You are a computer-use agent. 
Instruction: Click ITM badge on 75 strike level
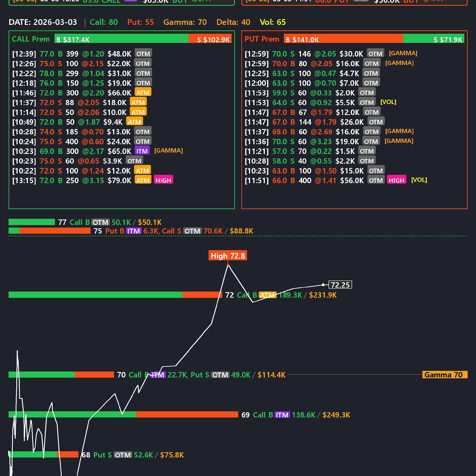pos(134,231)
